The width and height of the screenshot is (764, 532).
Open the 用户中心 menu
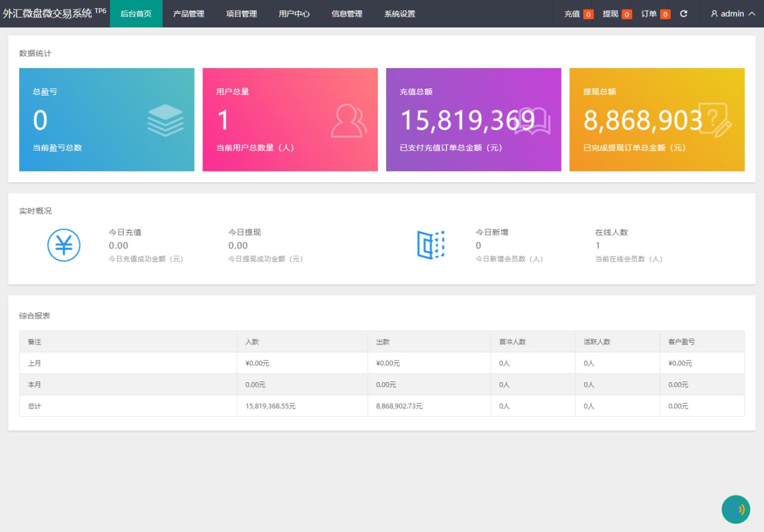tap(294, 14)
